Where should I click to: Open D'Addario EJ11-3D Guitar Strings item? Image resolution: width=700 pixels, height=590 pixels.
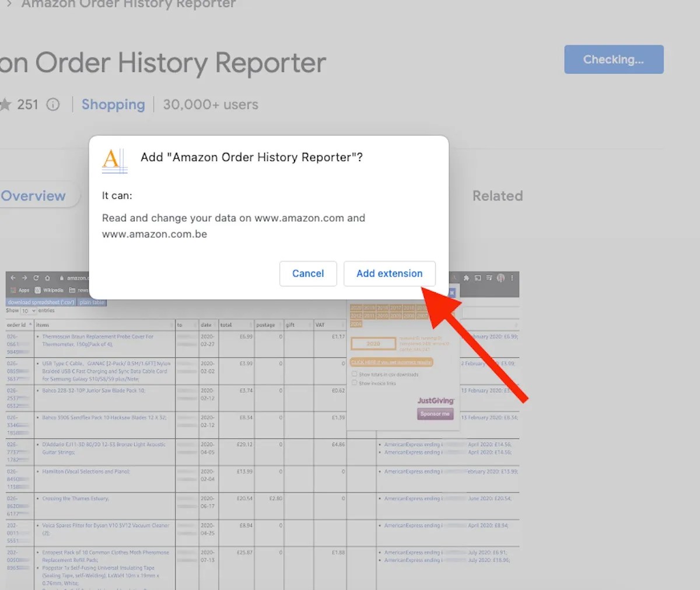[104, 448]
